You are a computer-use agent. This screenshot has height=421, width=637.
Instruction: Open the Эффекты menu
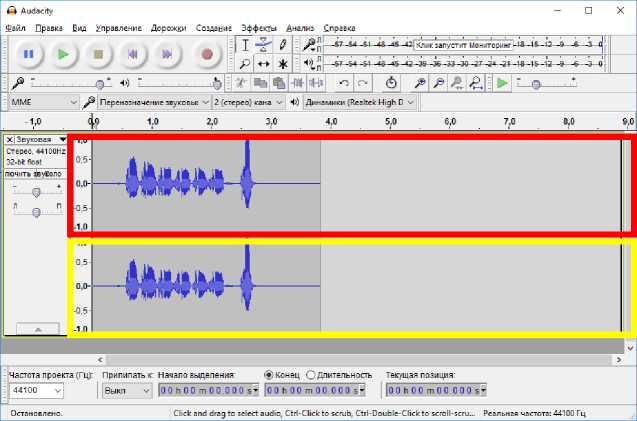pyautogui.click(x=259, y=28)
